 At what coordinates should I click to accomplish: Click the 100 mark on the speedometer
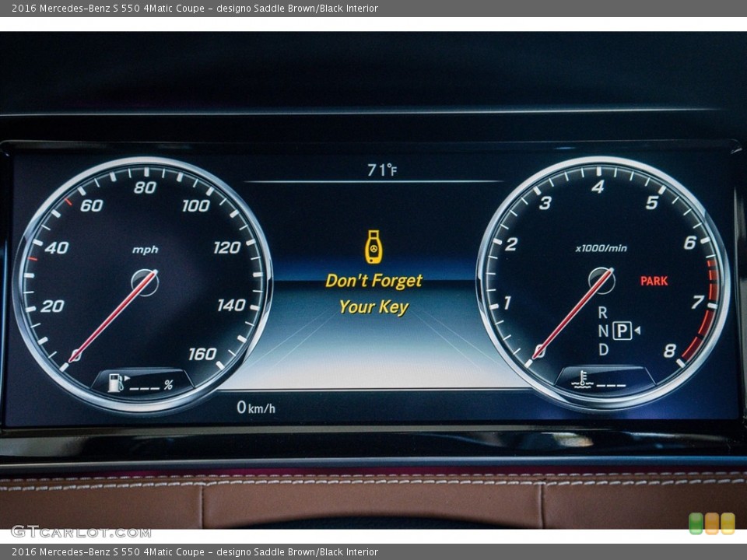tap(196, 205)
